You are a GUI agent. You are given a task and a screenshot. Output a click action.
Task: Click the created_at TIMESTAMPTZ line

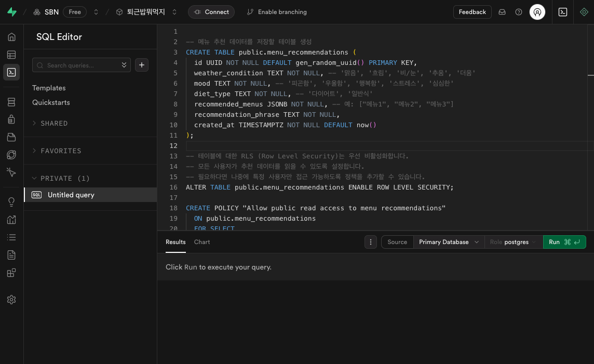(x=285, y=125)
